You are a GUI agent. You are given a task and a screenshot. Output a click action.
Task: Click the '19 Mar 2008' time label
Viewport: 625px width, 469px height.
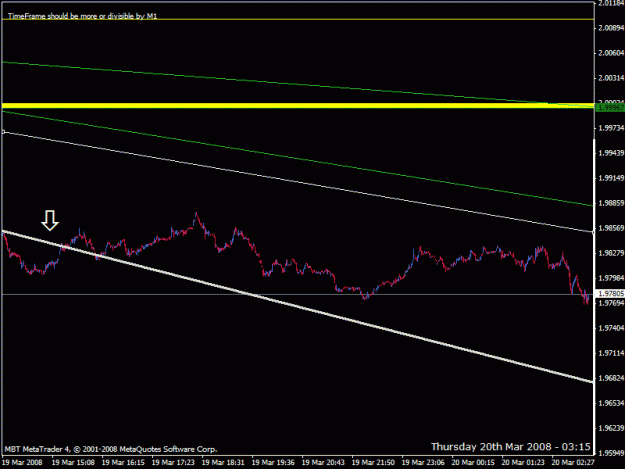22,463
